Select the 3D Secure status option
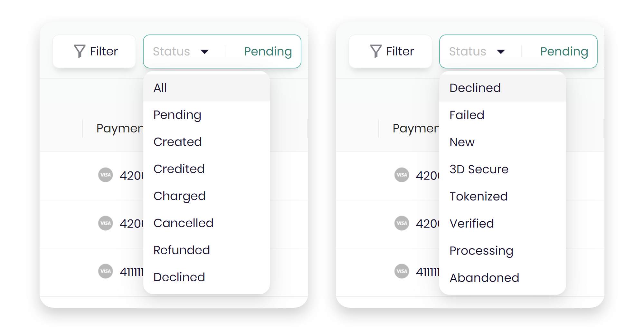This screenshot has height=328, width=644. [479, 169]
